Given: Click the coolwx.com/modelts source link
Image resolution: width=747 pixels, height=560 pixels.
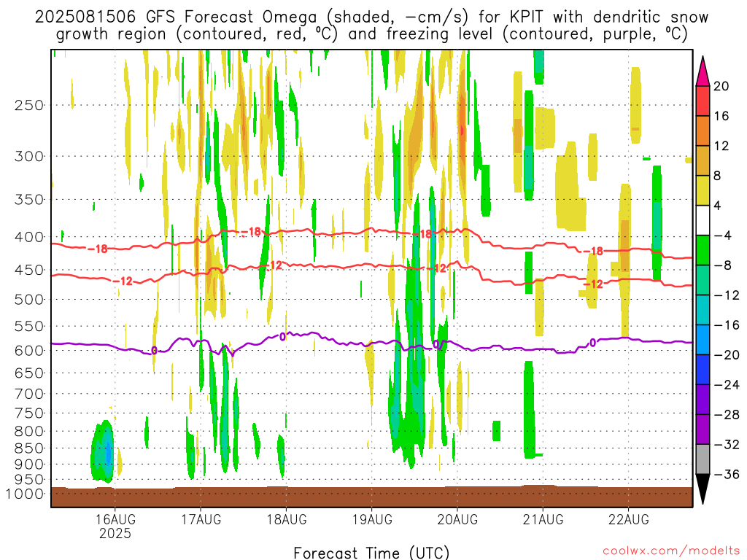Looking at the screenshot, I should (x=672, y=551).
